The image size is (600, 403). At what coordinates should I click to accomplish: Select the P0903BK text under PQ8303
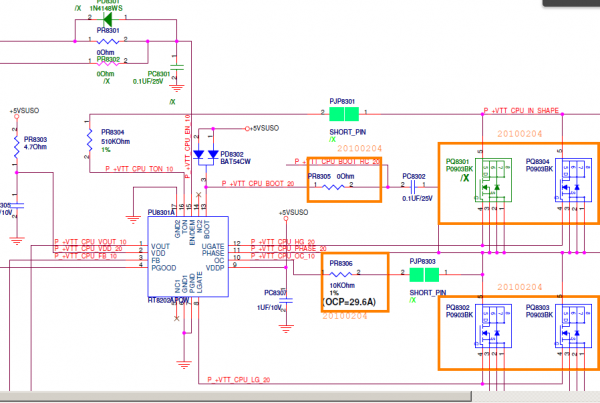pos(539,315)
